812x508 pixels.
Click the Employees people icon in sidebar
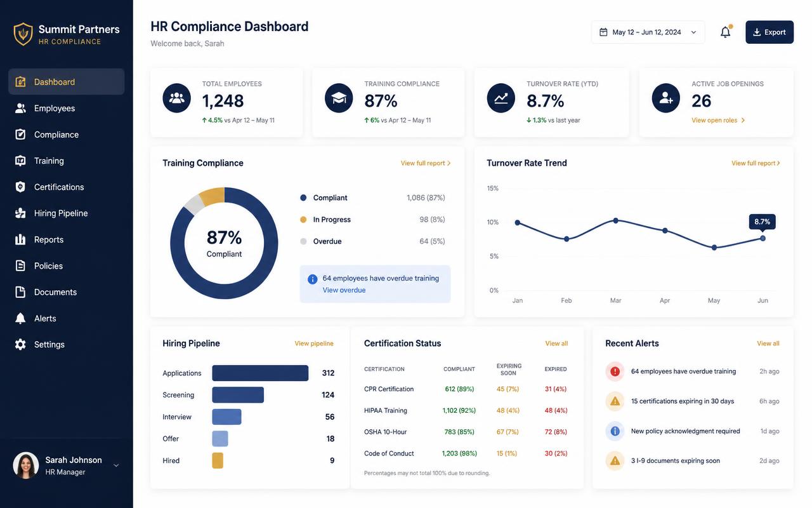coord(20,108)
